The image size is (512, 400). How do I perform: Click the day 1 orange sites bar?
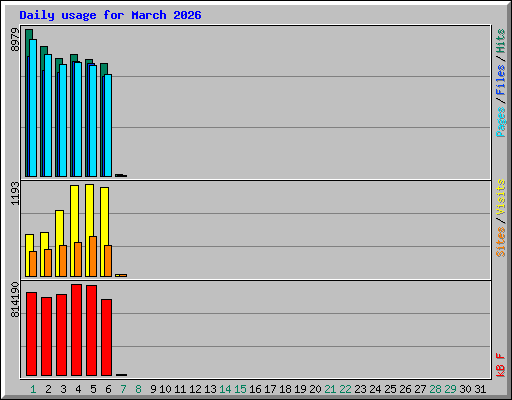[x=33, y=264]
